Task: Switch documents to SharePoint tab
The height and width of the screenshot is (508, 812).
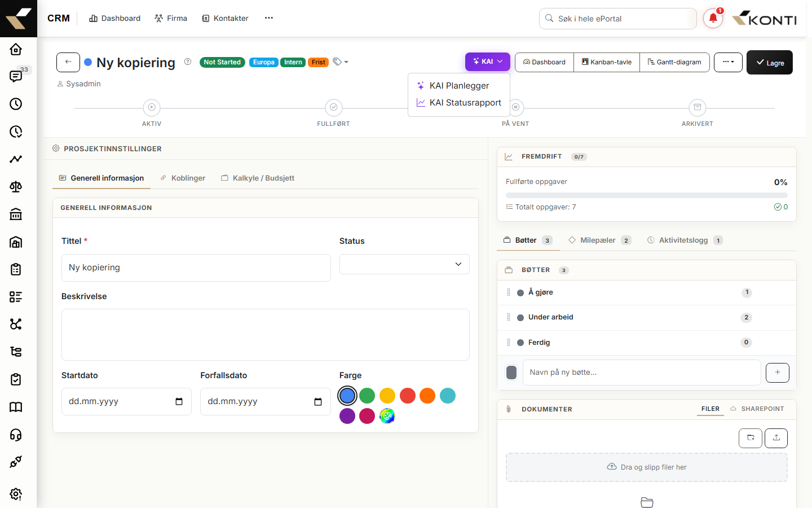Action: [x=757, y=409]
